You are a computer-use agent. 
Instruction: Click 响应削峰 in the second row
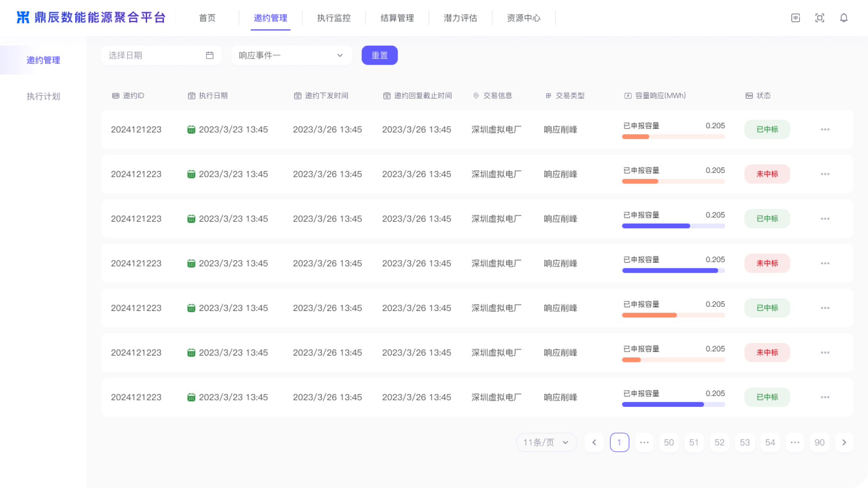click(x=560, y=174)
